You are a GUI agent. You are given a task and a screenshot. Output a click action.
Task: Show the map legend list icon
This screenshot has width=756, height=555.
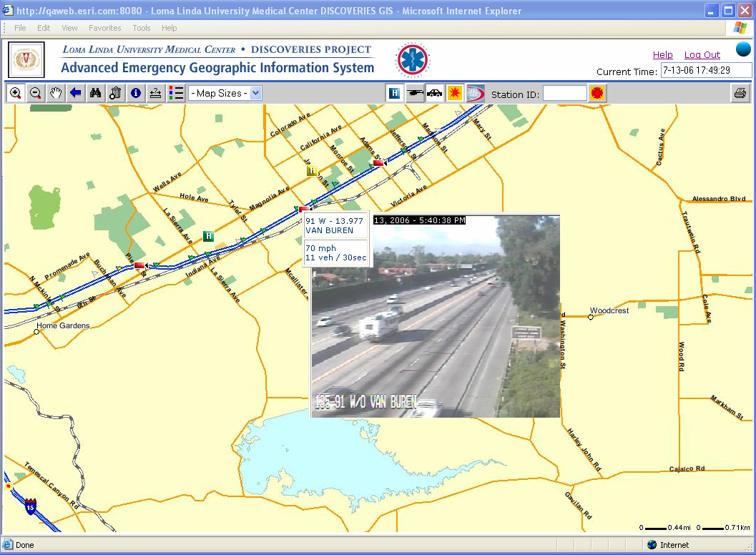(x=176, y=93)
